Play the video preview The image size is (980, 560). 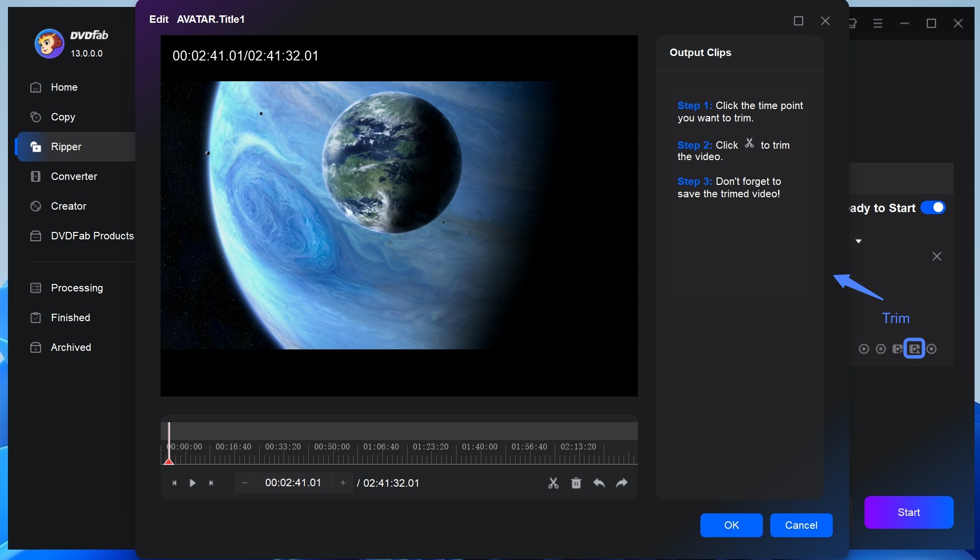193,483
